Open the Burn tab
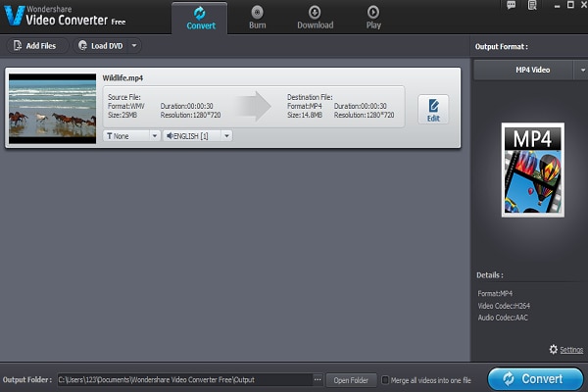Image resolution: width=588 pixels, height=392 pixels. click(x=257, y=18)
